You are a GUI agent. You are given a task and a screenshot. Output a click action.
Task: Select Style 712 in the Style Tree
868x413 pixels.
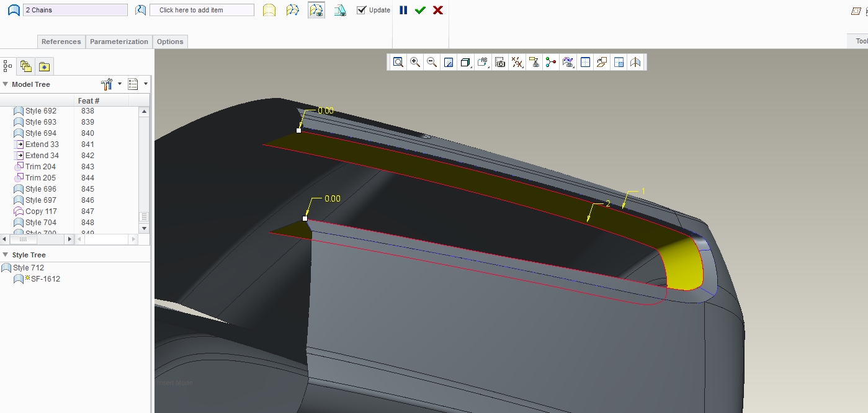coord(29,268)
